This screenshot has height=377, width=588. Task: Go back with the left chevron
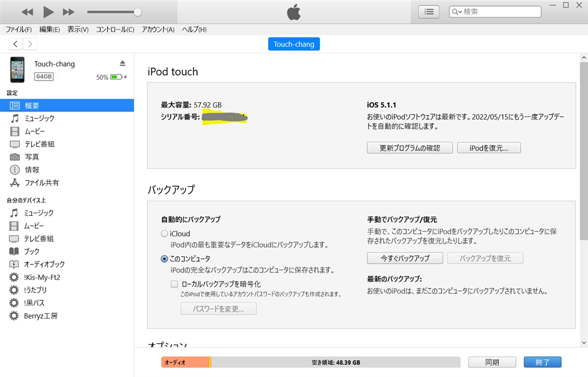(16, 44)
